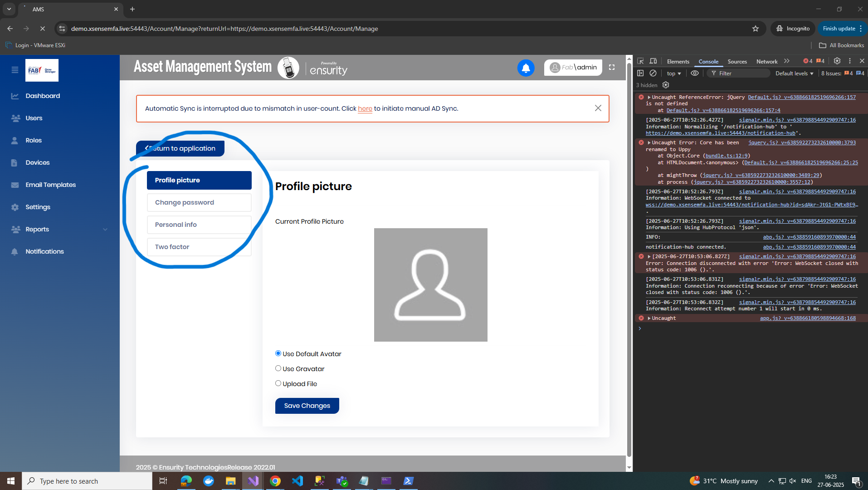Switch to the Network tab in DevTools
Viewport: 868px width, 490px height.
point(766,61)
